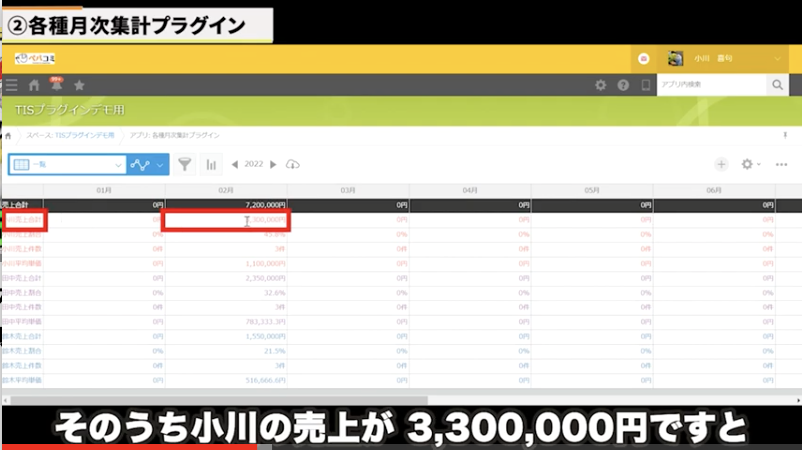Click the search magnifier button
This screenshot has width=802, height=450.
(777, 86)
